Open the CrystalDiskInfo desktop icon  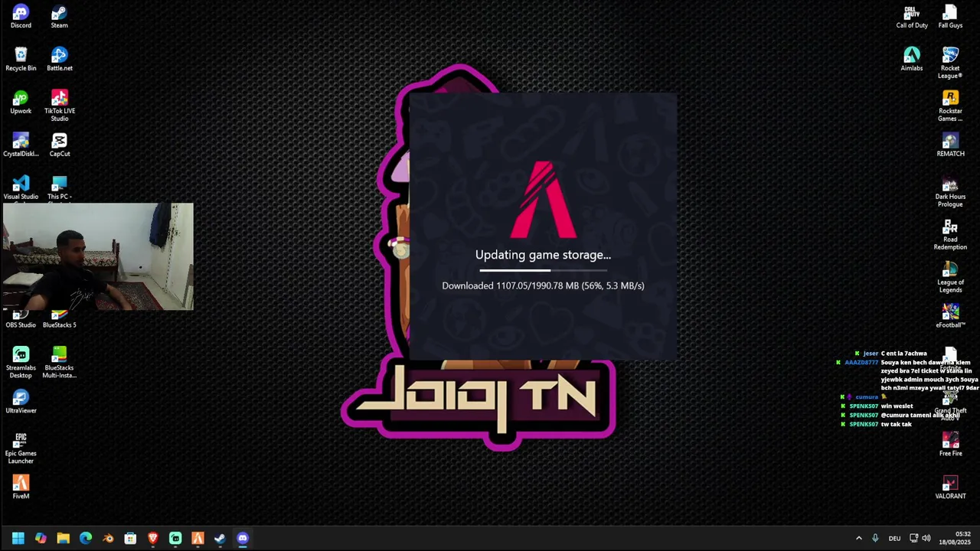coord(21,145)
